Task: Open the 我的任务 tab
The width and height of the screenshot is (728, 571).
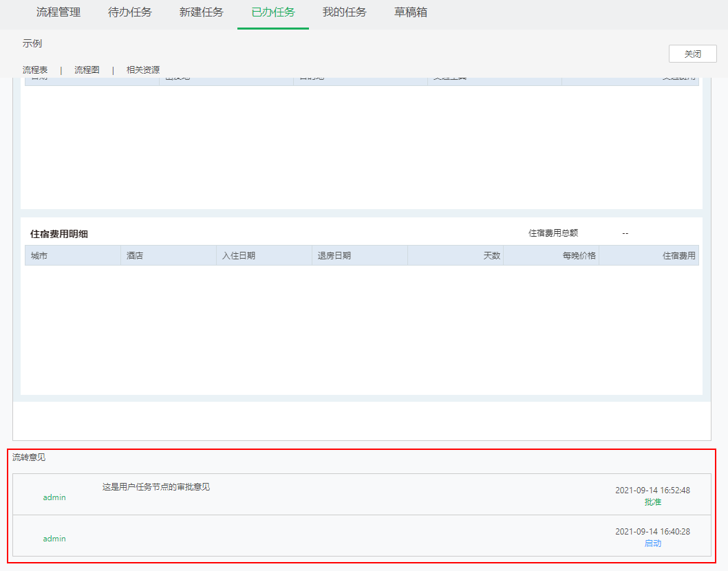Action: tap(345, 12)
